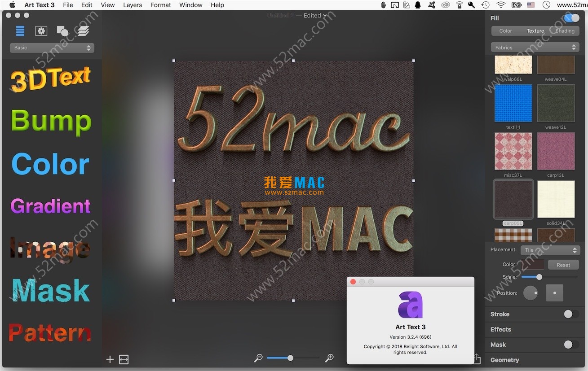The image size is (588, 371).
Task: Open the Edit menu
Action: point(87,5)
